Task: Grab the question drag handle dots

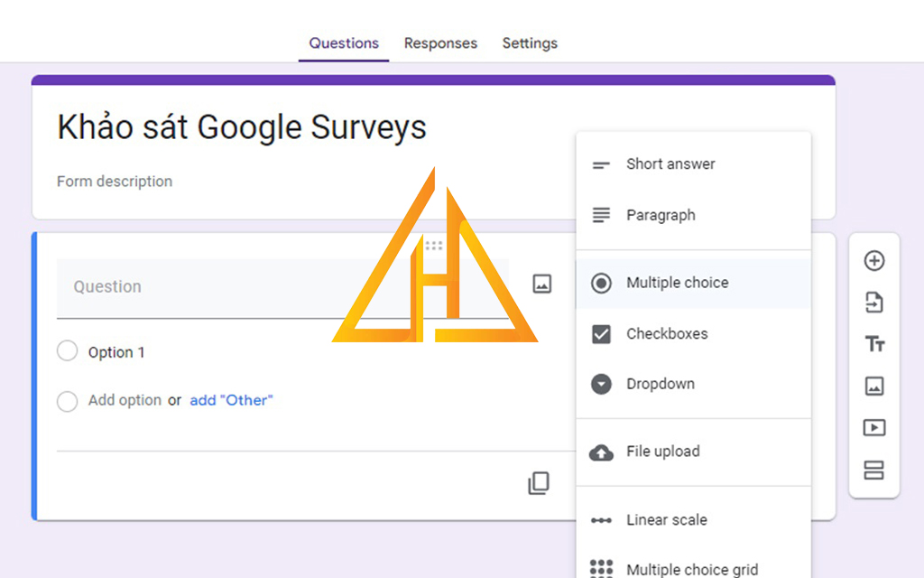Action: pyautogui.click(x=435, y=245)
